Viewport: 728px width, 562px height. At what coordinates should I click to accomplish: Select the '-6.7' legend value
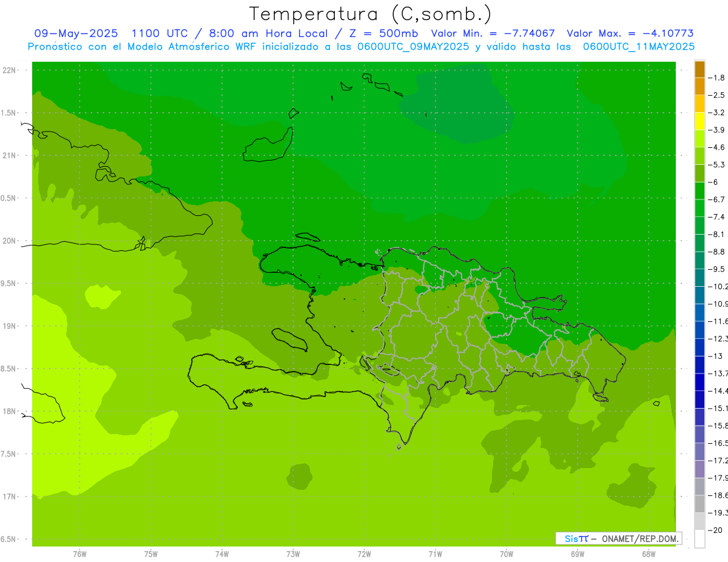[716, 199]
